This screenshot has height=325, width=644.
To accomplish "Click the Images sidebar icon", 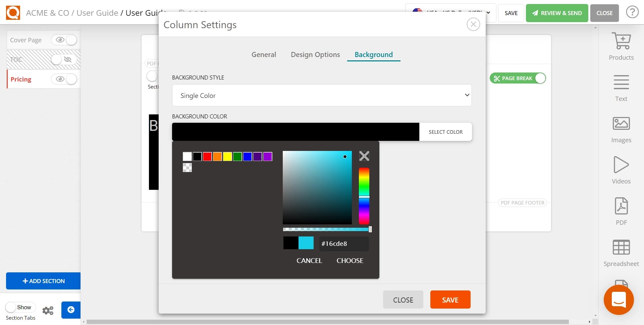I will coord(621,124).
